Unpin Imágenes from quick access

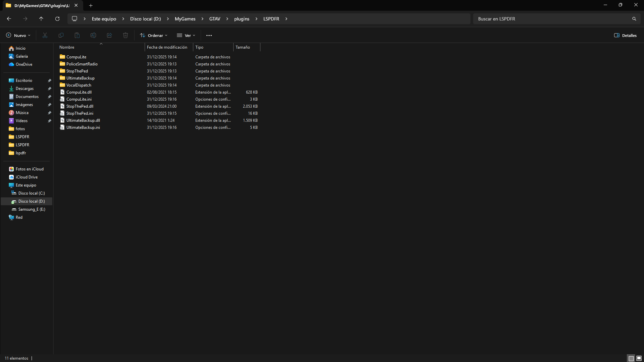pyautogui.click(x=50, y=105)
